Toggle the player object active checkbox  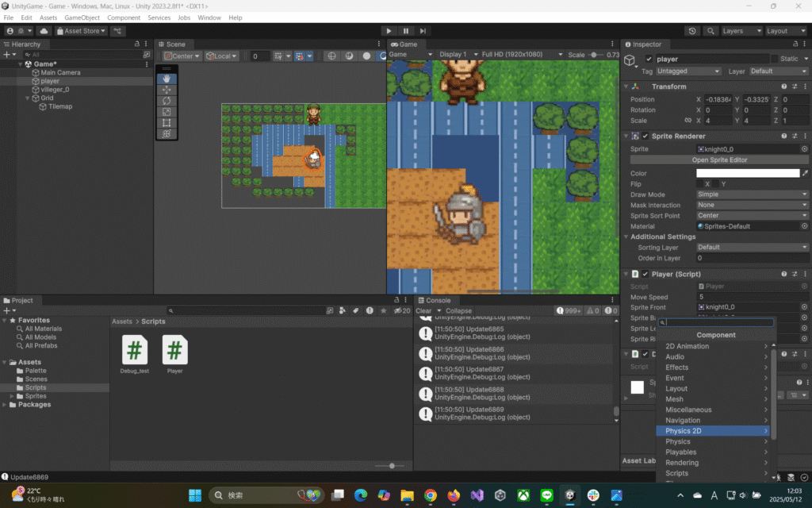click(649, 59)
